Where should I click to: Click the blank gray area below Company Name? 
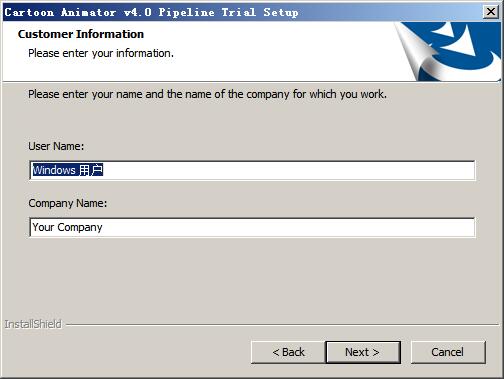(252, 278)
